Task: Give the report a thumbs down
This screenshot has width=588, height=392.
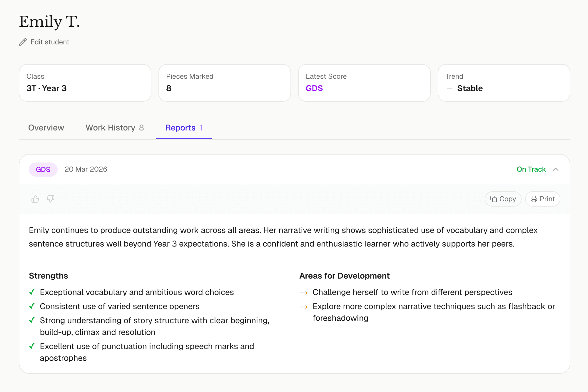Action: [50, 199]
